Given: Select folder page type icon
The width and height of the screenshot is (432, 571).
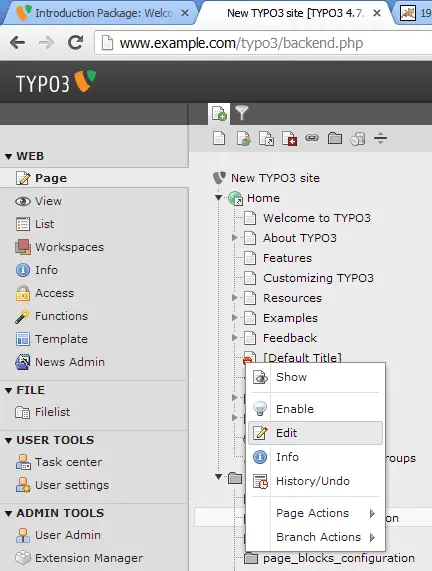Looking at the screenshot, I should (x=335, y=138).
